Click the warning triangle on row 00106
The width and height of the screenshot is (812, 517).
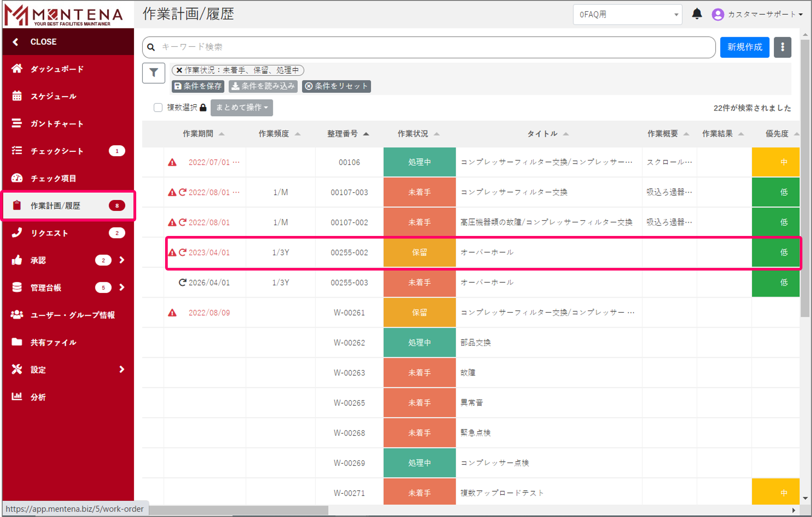coord(172,162)
